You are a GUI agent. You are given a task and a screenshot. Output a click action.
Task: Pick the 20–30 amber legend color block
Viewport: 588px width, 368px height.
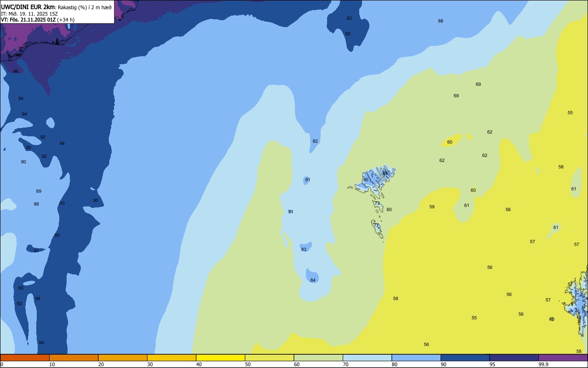click(x=123, y=357)
